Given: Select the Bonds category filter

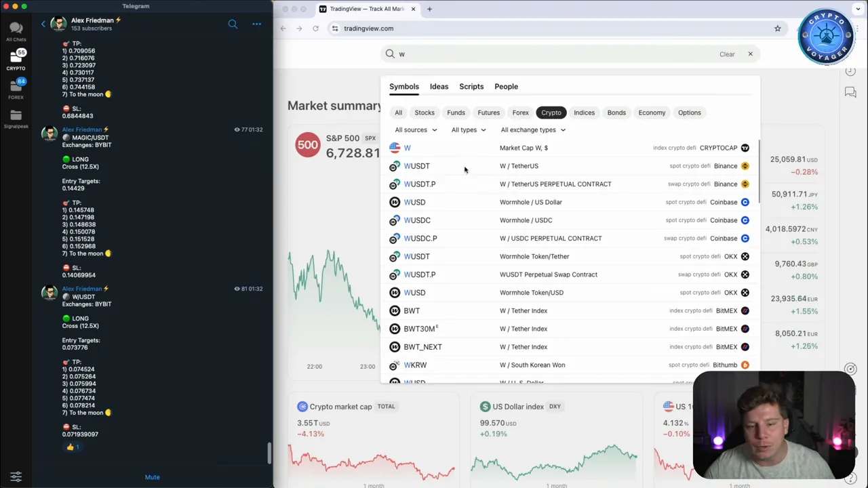Looking at the screenshot, I should 616,113.
